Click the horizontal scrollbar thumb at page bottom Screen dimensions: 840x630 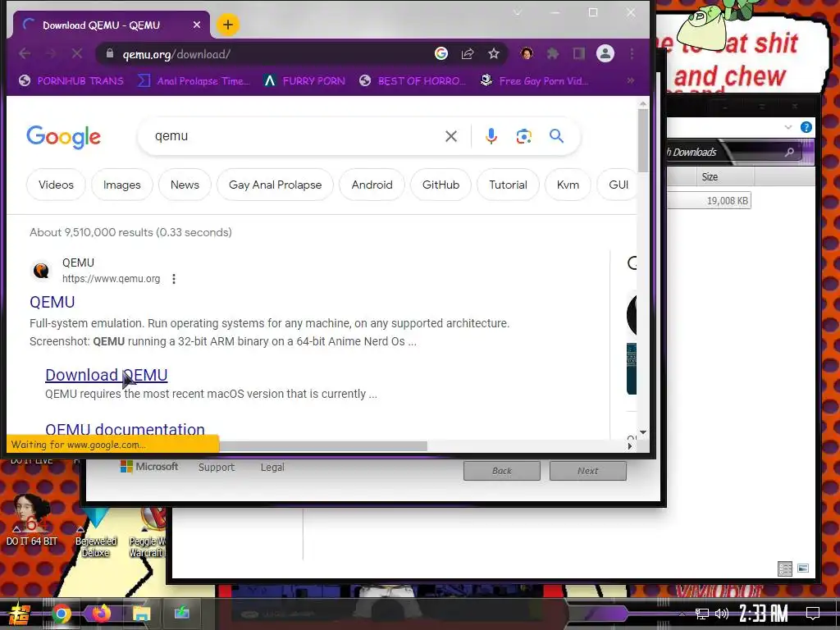(x=323, y=445)
